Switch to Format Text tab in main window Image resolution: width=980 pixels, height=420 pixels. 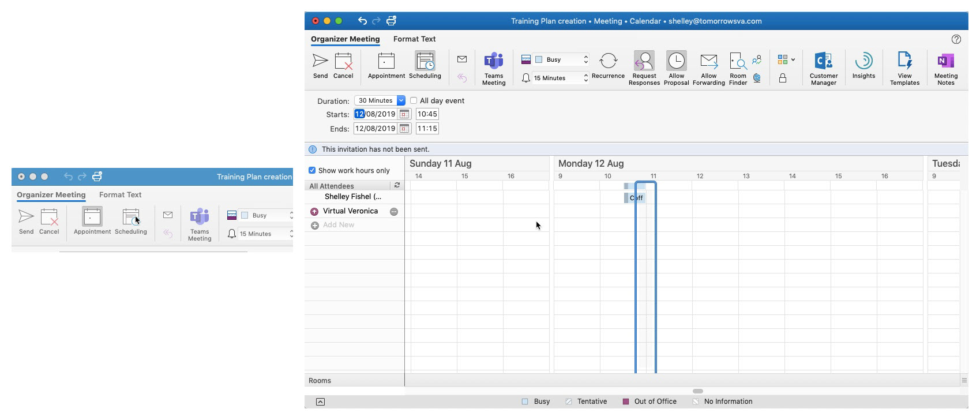pyautogui.click(x=414, y=39)
